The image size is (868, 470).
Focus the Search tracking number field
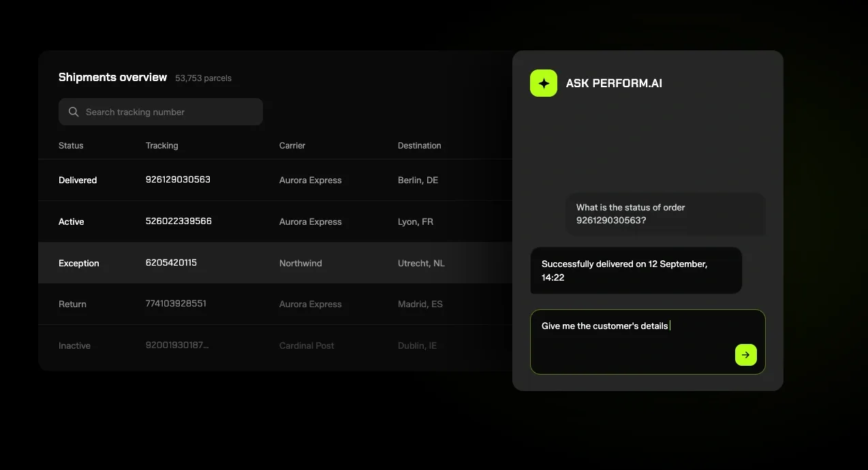(161, 112)
